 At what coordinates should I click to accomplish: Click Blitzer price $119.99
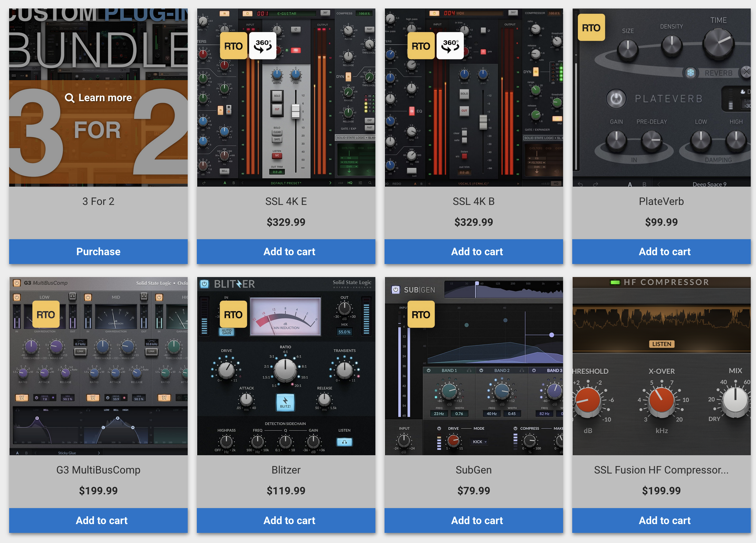(x=286, y=491)
